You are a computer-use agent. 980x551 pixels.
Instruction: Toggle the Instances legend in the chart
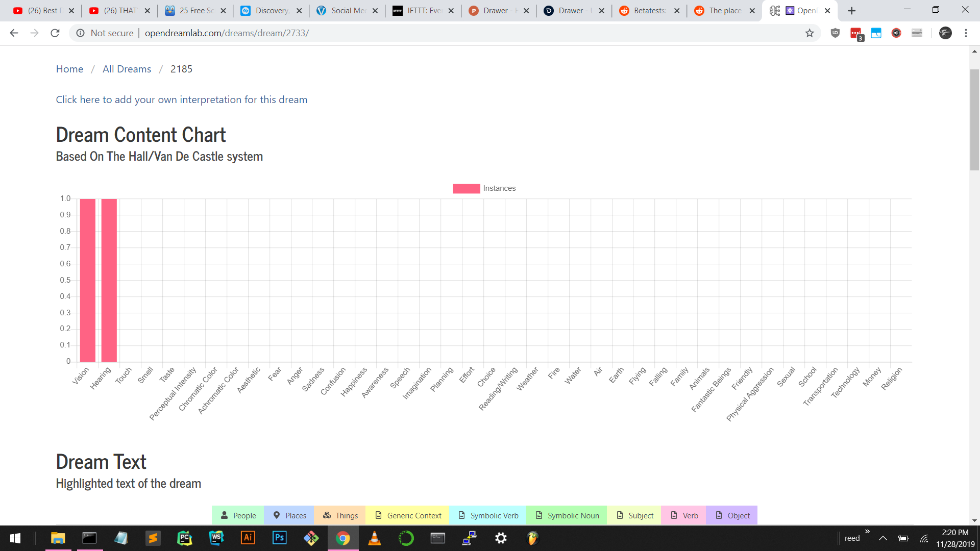click(484, 188)
